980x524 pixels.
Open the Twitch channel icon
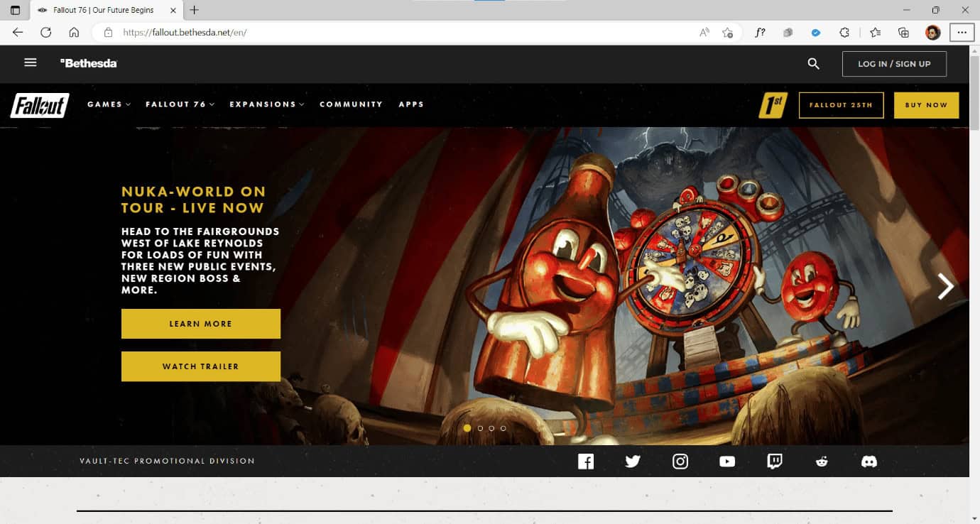pyautogui.click(x=775, y=462)
